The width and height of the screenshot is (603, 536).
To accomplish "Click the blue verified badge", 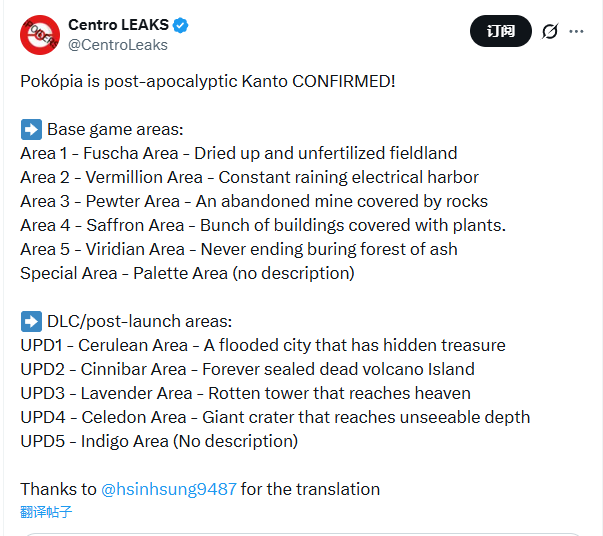I will coord(181,25).
